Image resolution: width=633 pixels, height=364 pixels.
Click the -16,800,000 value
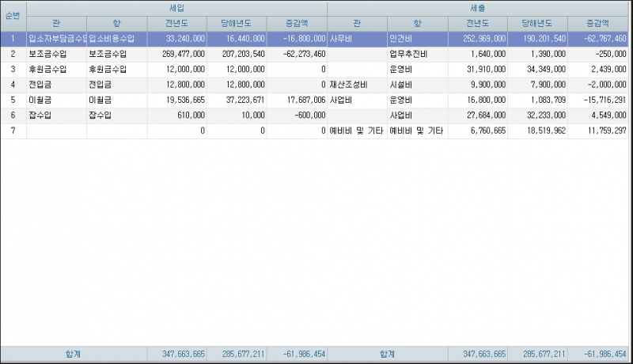(305, 39)
